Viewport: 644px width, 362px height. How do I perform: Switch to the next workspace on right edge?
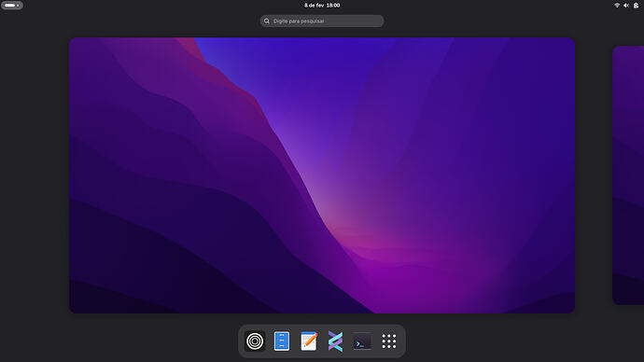[x=628, y=175]
